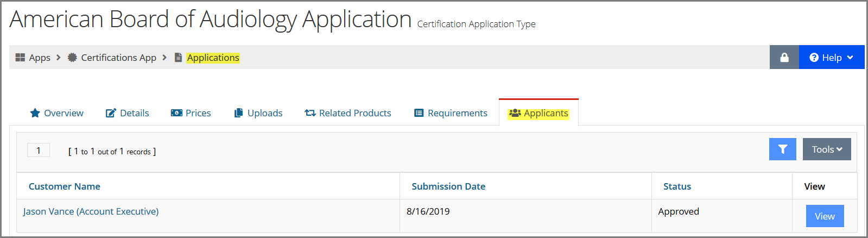
Task: Click the Apps grid icon in breadcrumb
Action: (x=20, y=57)
